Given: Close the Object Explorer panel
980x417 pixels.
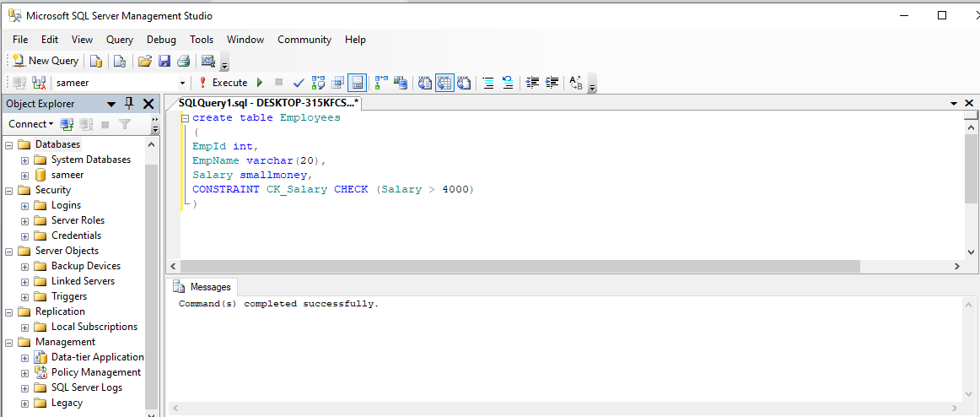Looking at the screenshot, I should tap(148, 104).
